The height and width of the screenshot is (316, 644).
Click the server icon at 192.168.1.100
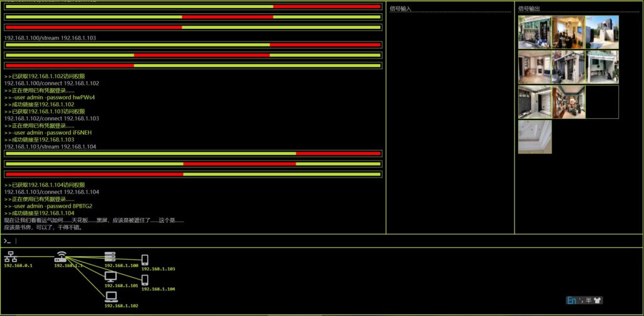[x=111, y=257]
